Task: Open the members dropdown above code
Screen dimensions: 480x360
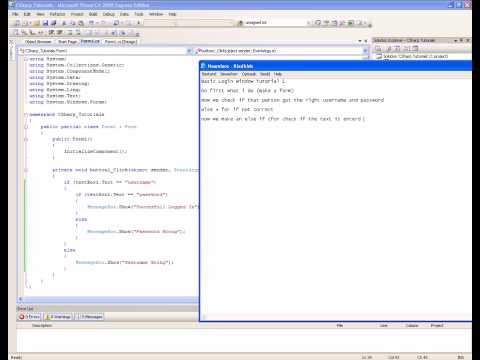Action: point(365,51)
